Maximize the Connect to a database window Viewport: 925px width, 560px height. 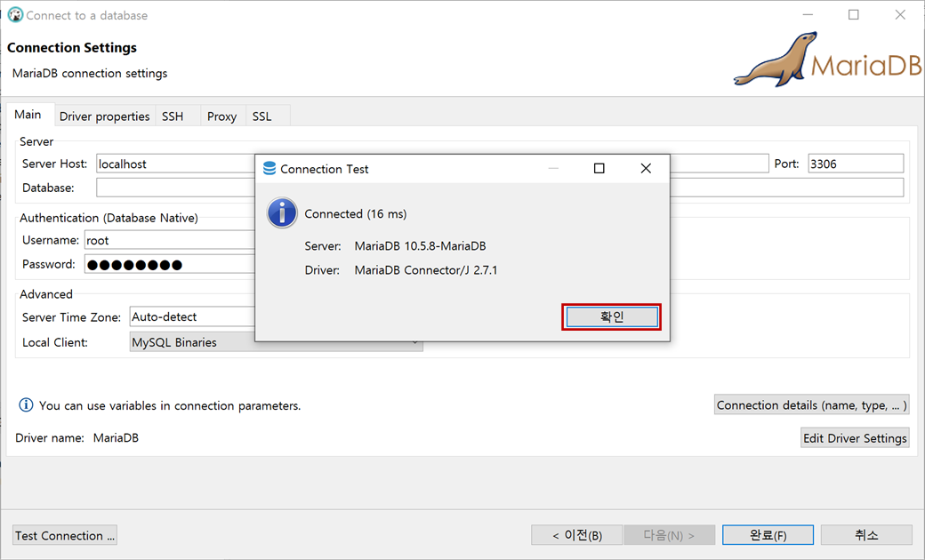tap(854, 15)
